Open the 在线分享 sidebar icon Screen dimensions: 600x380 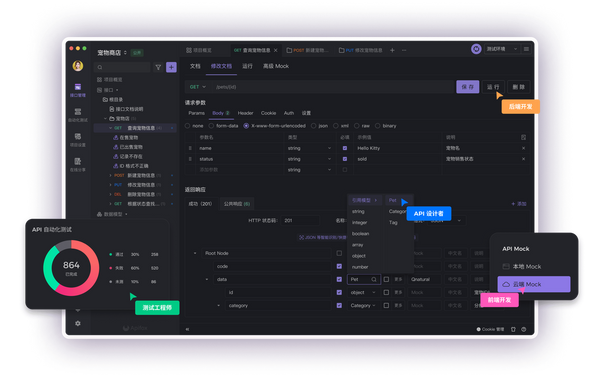[x=78, y=165]
